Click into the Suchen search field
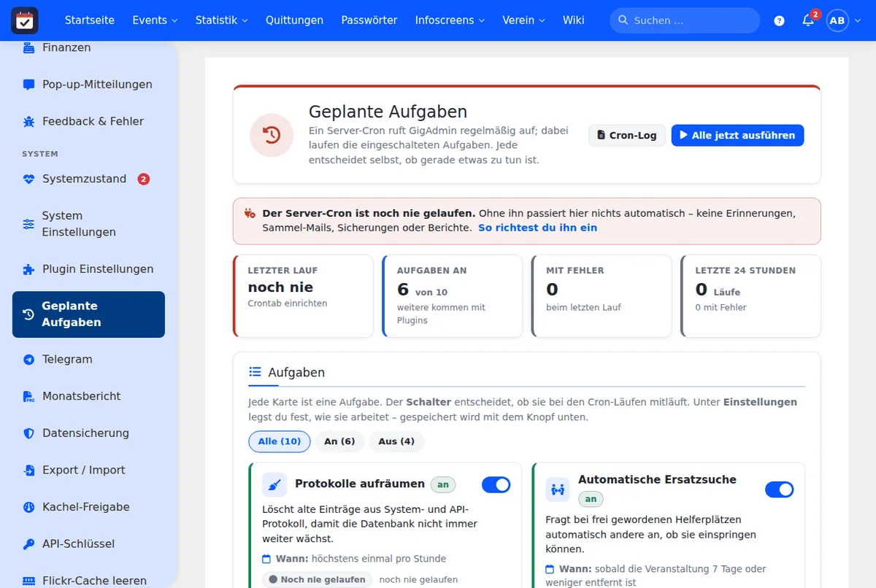 (685, 20)
